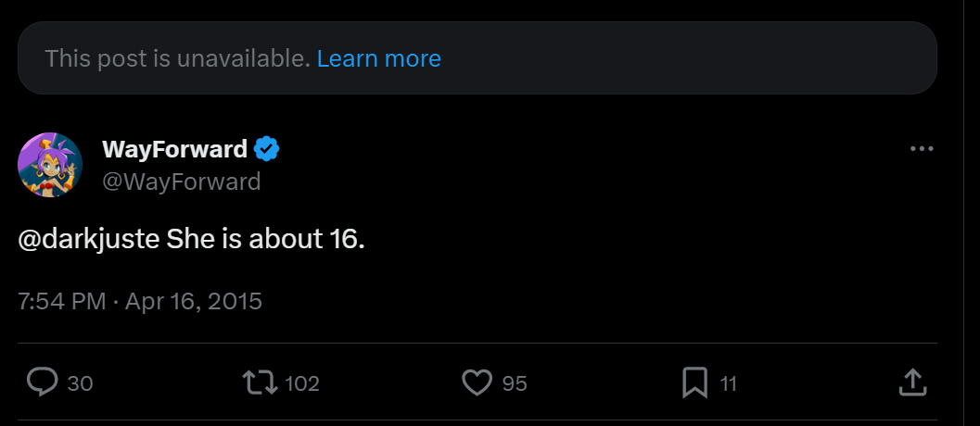
Task: Open the WayForward display name profile
Action: click(174, 149)
